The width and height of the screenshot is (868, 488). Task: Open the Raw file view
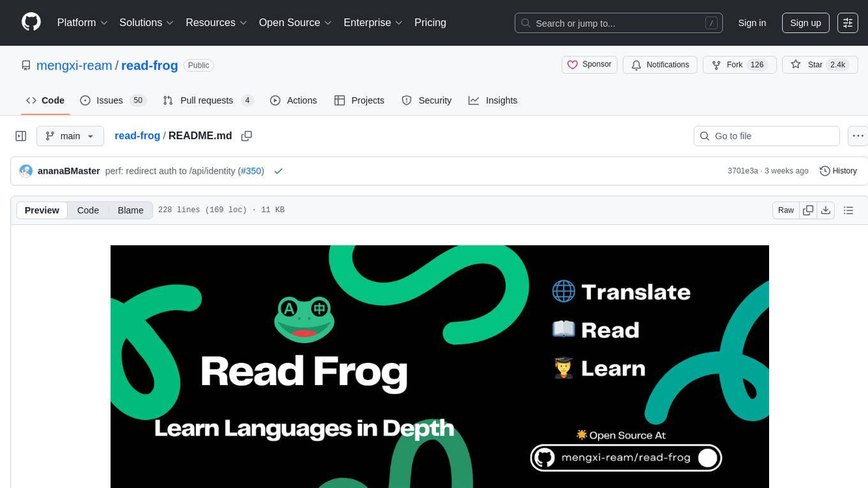pyautogui.click(x=786, y=210)
